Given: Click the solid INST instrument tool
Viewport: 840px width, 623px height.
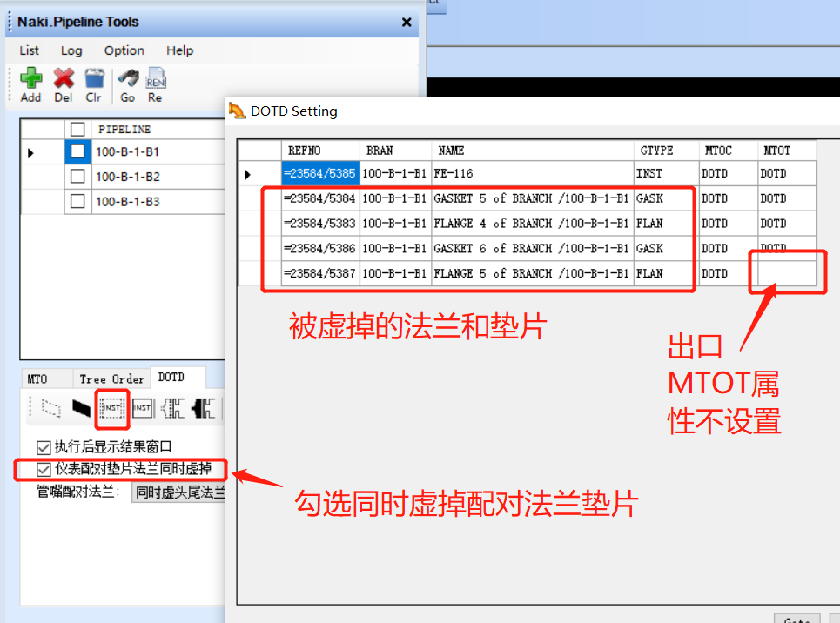Looking at the screenshot, I should coord(143,409).
